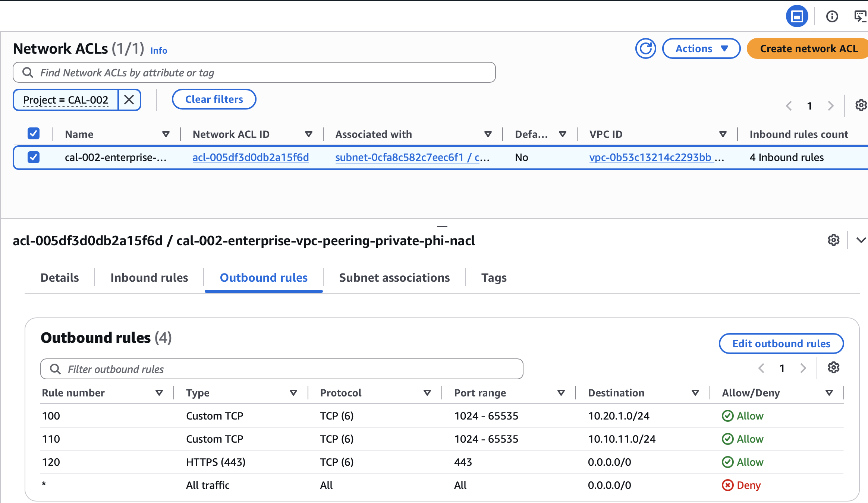This screenshot has height=503, width=868.
Task: Sort by Network ACL ID column arrow
Action: [x=308, y=134]
